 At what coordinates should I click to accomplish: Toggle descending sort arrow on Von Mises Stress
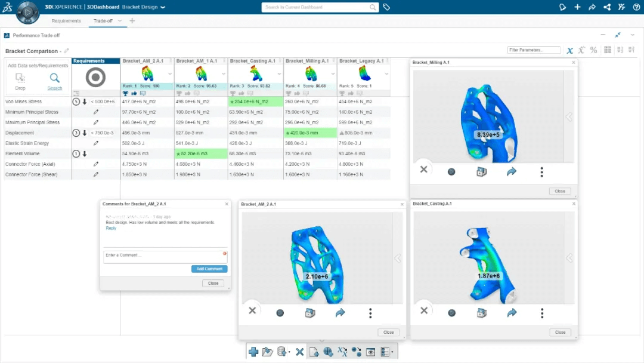point(83,101)
